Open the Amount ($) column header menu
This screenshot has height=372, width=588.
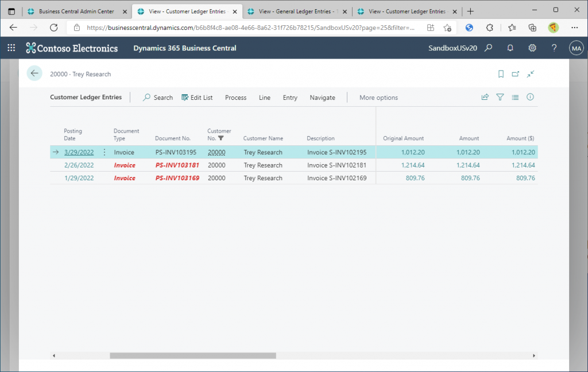click(x=520, y=138)
